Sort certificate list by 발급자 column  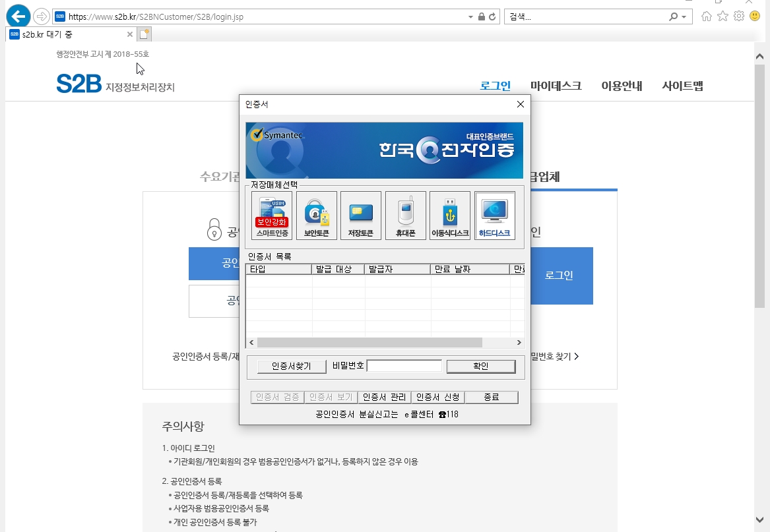tap(398, 269)
